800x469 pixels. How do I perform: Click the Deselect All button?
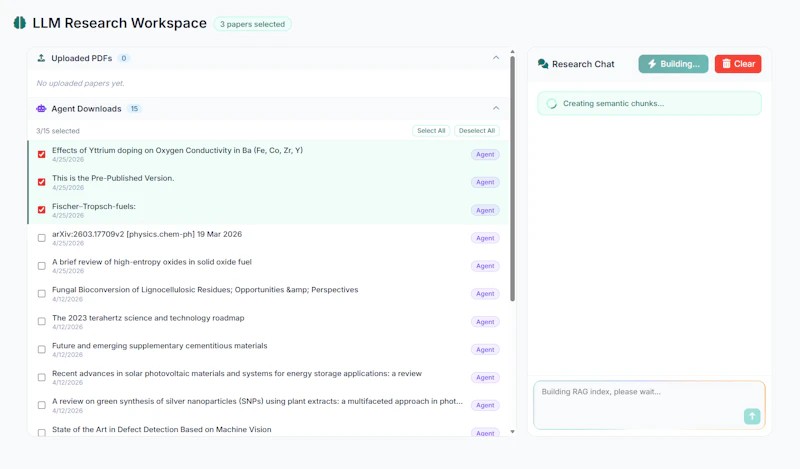pyautogui.click(x=477, y=131)
